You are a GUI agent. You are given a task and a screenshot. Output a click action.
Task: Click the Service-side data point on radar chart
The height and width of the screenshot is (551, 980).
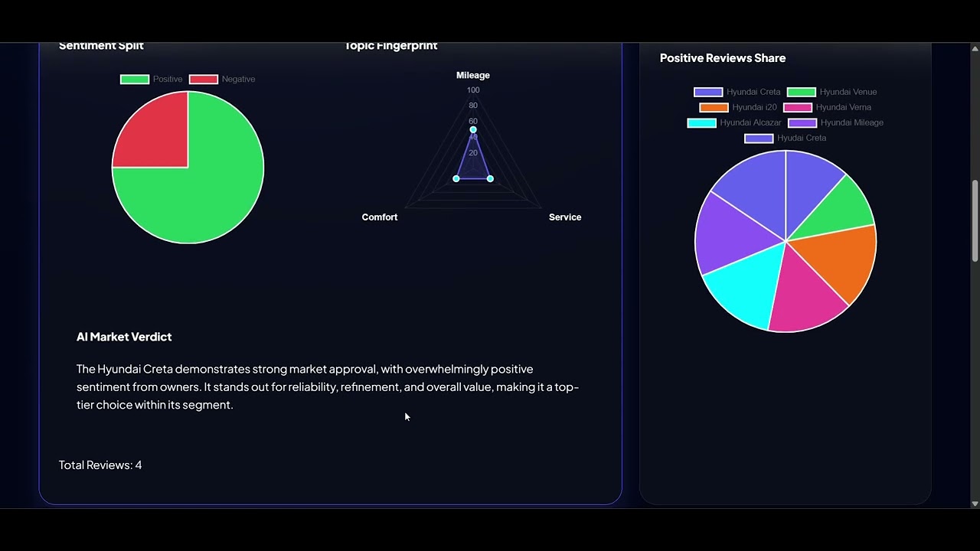pyautogui.click(x=490, y=178)
